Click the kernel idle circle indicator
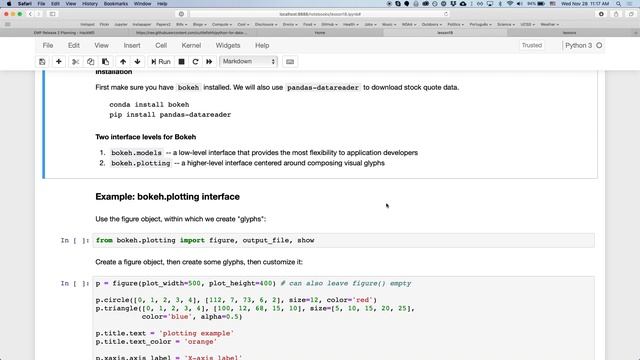 click(599, 45)
